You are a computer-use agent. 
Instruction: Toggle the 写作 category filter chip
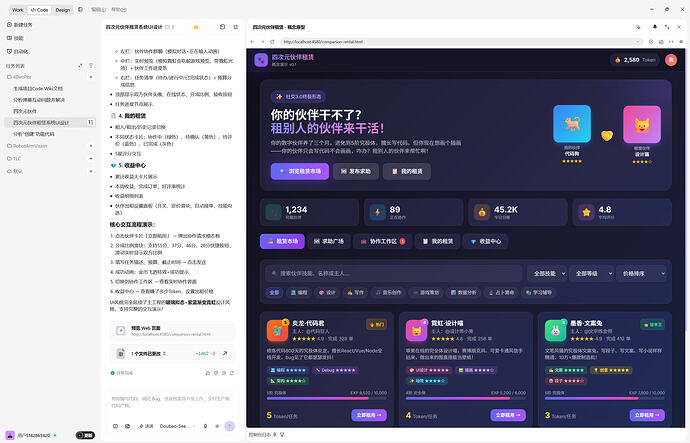click(356, 292)
